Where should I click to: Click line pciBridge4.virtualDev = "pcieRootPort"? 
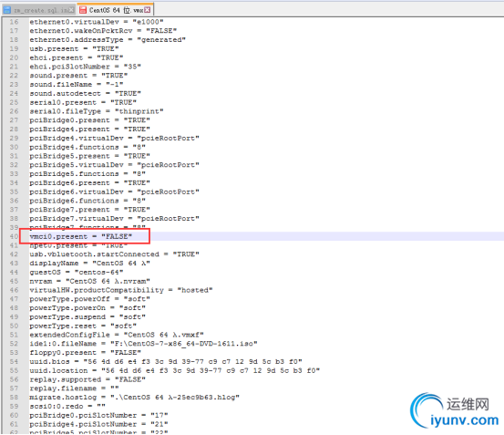pos(115,139)
